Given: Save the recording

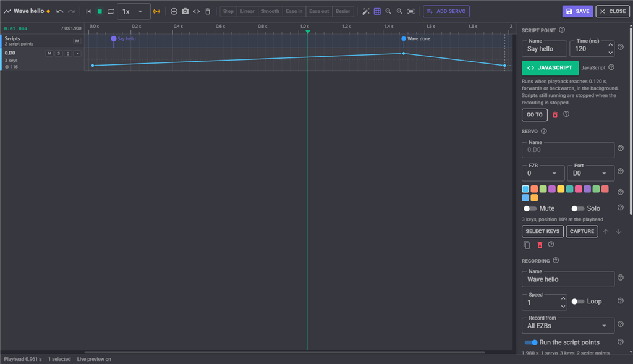Looking at the screenshot, I should 578,11.
